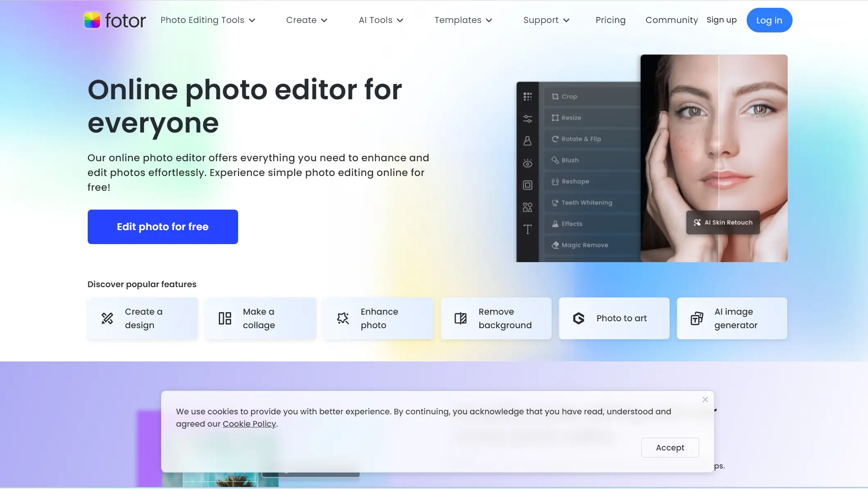Click the Rotate & Flip text label

581,139
